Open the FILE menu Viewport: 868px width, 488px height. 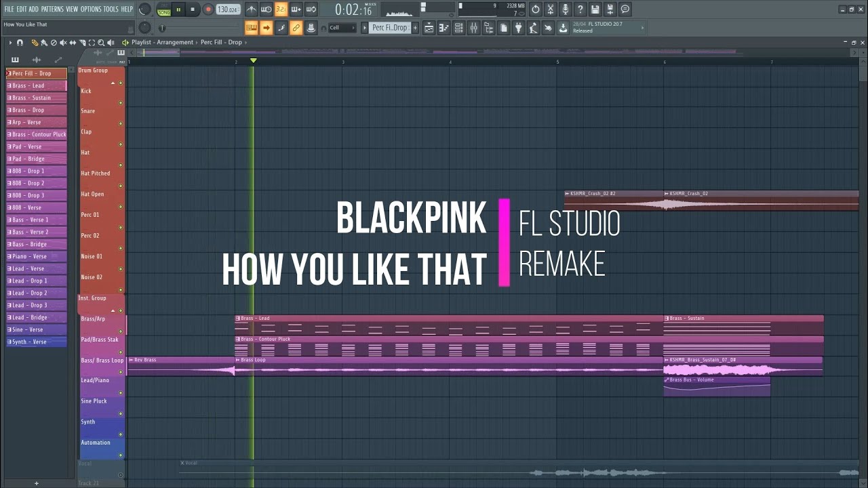[x=9, y=9]
